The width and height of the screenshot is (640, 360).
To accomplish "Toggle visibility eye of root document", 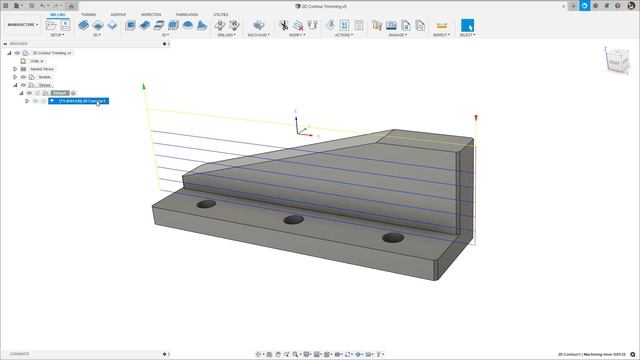I will tap(17, 53).
